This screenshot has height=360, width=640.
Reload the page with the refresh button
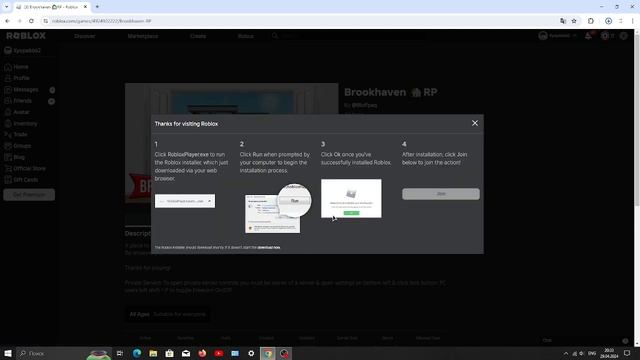31,21
